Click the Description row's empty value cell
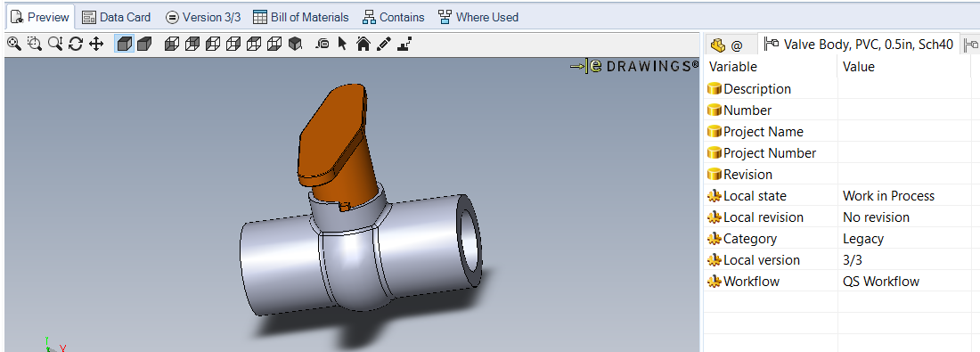 click(903, 89)
